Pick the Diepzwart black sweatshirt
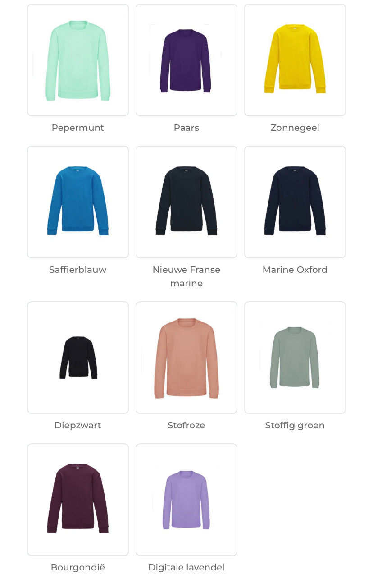Screen dimensions: 373x588 [x=78, y=358]
